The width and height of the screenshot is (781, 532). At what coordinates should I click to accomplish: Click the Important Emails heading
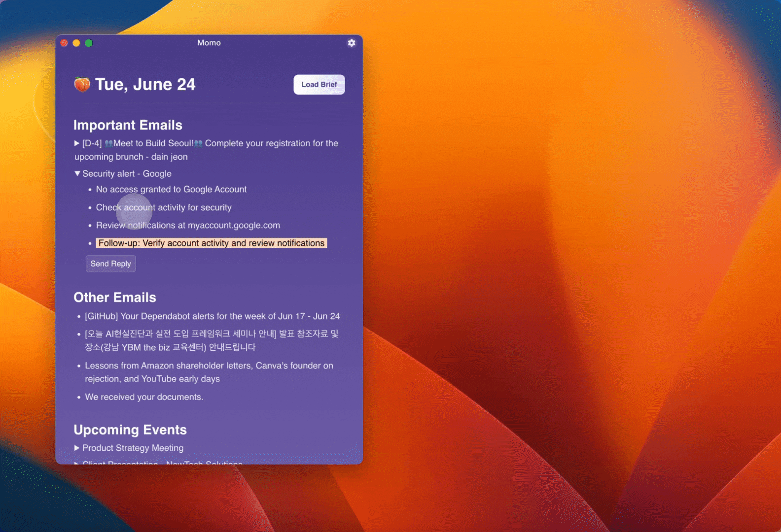coord(128,125)
